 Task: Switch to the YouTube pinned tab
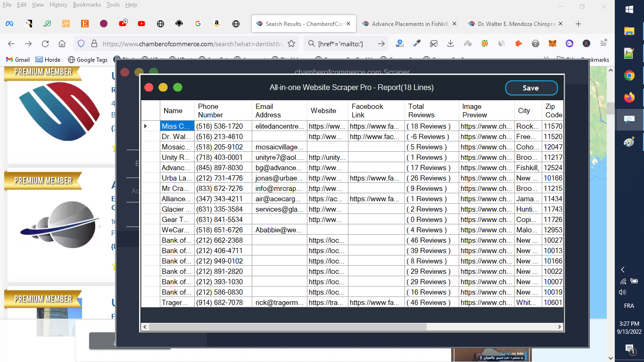pos(141,24)
